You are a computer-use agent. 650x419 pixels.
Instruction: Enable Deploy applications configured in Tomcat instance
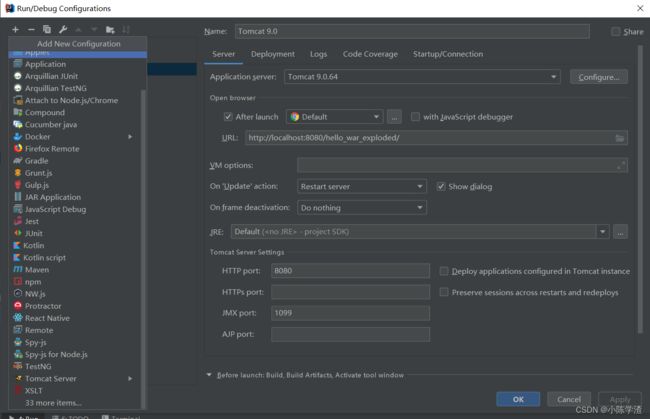click(x=444, y=271)
